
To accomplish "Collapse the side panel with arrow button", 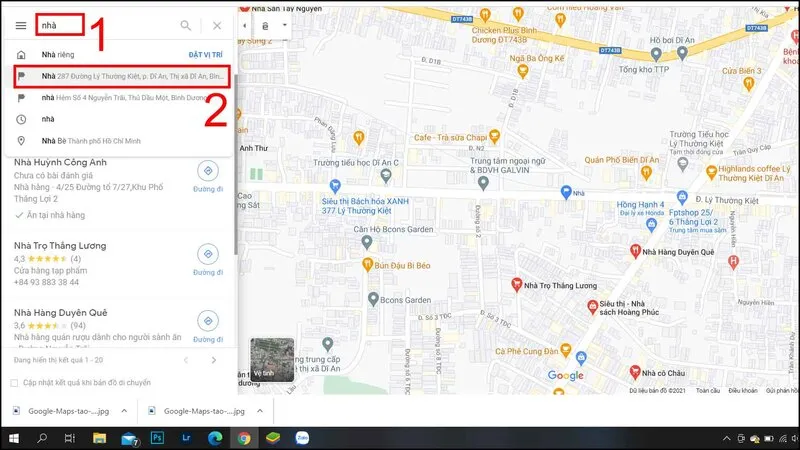I will 245,26.
